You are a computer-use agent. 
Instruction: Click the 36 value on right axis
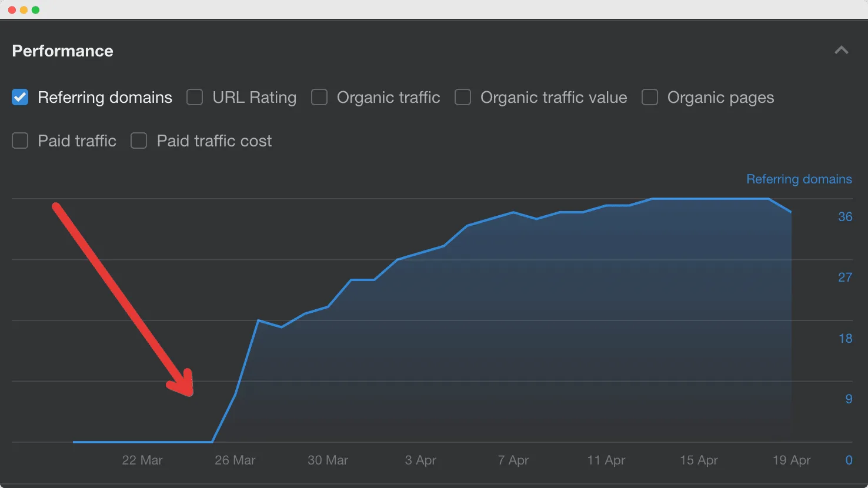[845, 216]
